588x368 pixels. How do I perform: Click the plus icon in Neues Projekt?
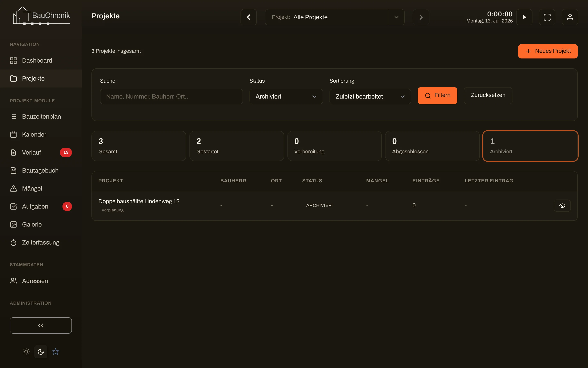point(528,51)
